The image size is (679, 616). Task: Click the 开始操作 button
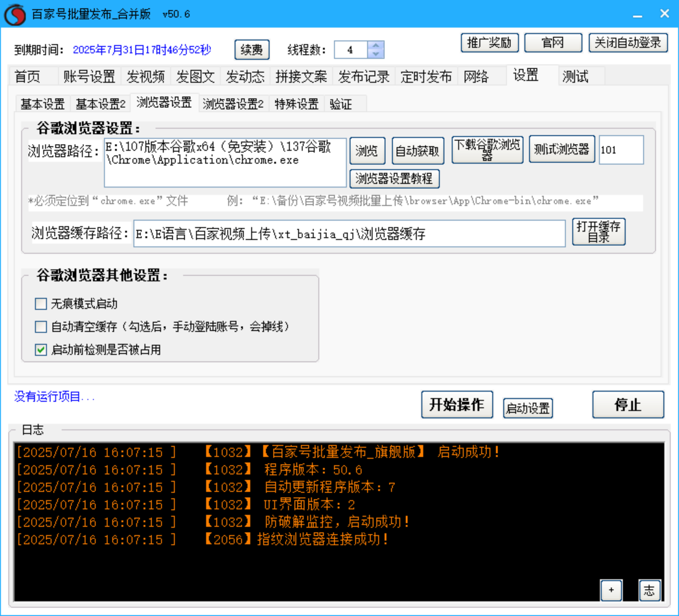click(x=457, y=405)
